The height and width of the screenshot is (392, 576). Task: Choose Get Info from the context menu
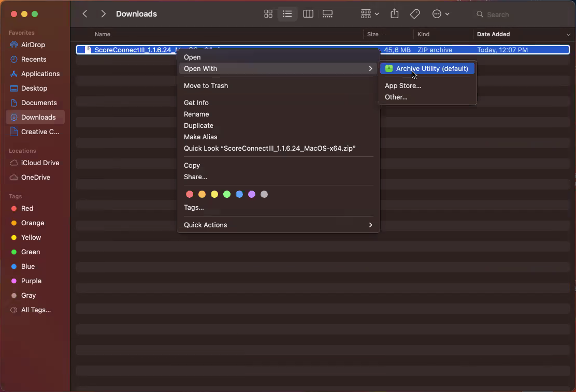click(196, 103)
